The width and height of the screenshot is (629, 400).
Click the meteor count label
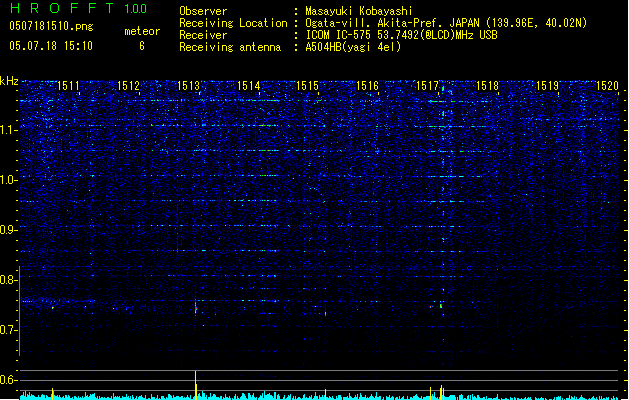click(x=142, y=31)
